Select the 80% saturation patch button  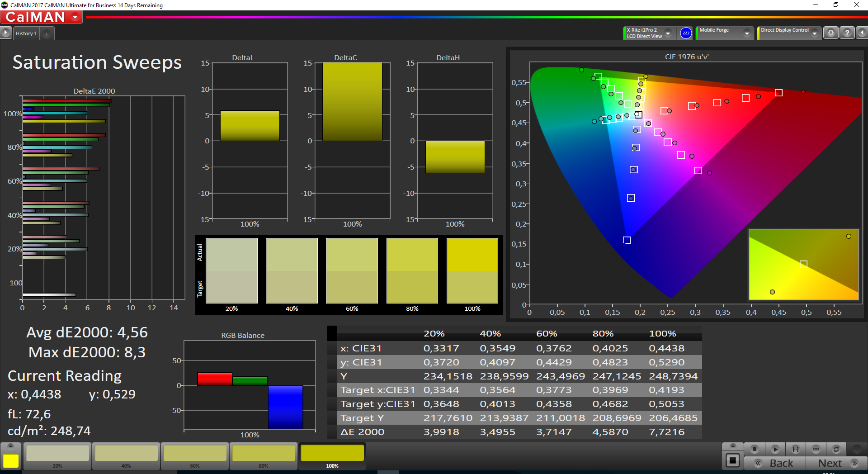[264, 456]
